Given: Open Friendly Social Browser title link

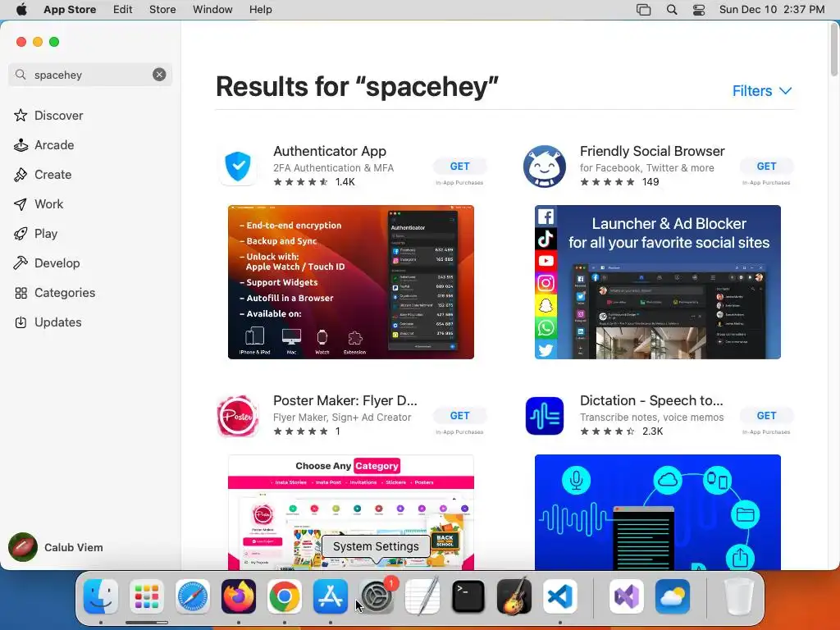Looking at the screenshot, I should point(652,151).
